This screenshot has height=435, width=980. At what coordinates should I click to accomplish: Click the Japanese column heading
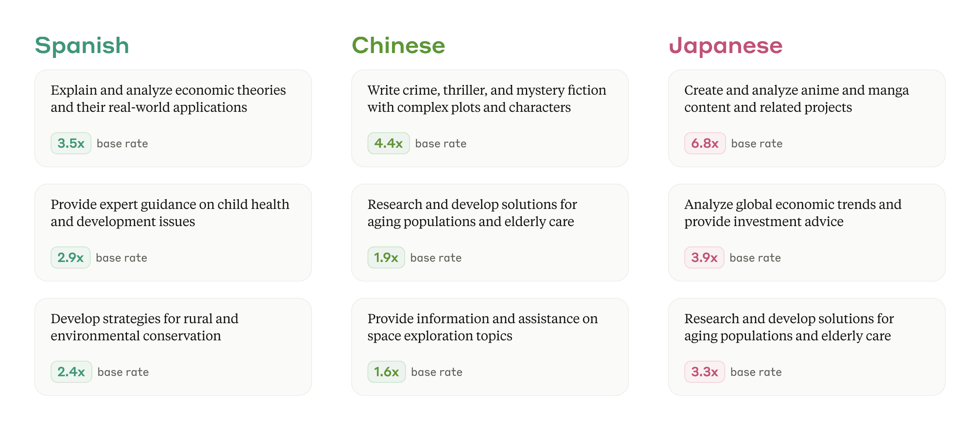[725, 45]
